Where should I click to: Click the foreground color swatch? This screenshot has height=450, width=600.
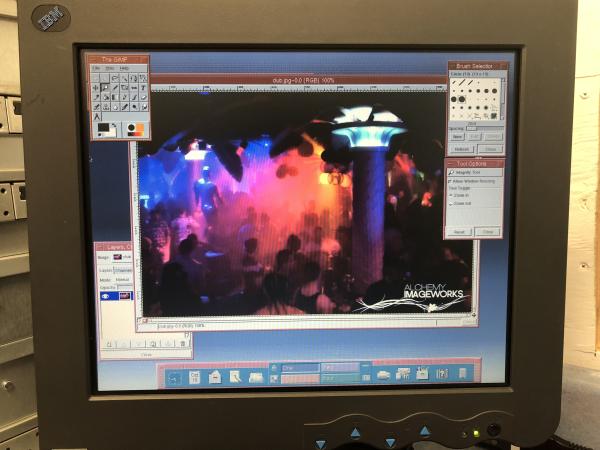[x=105, y=128]
